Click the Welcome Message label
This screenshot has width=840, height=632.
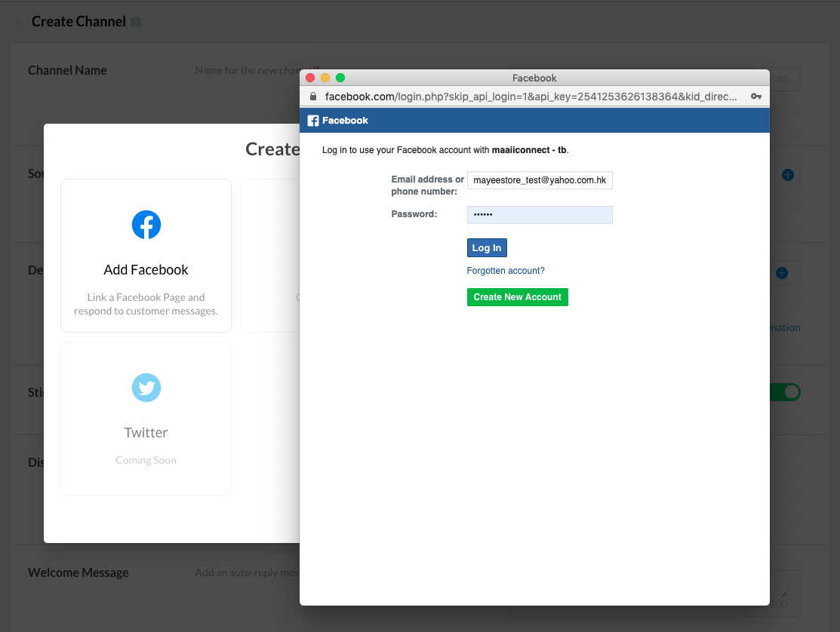click(78, 572)
